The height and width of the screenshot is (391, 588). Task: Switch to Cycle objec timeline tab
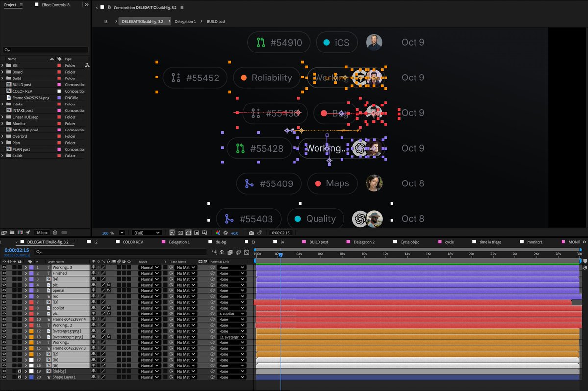[410, 242]
